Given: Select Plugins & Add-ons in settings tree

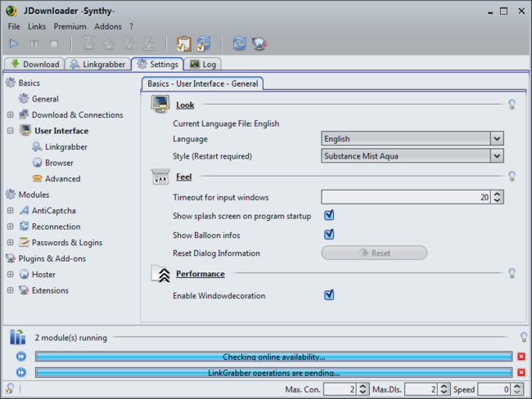Looking at the screenshot, I should [x=46, y=258].
